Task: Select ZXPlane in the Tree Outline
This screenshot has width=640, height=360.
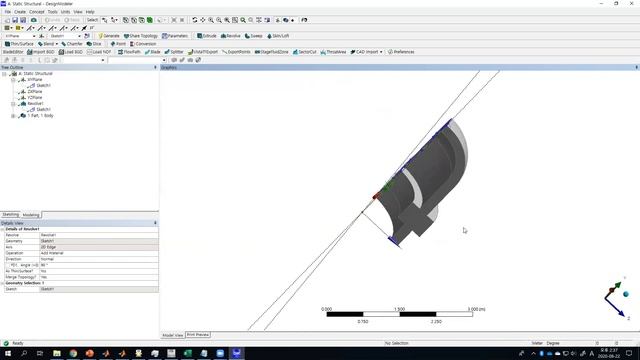Action: pyautogui.click(x=35, y=92)
